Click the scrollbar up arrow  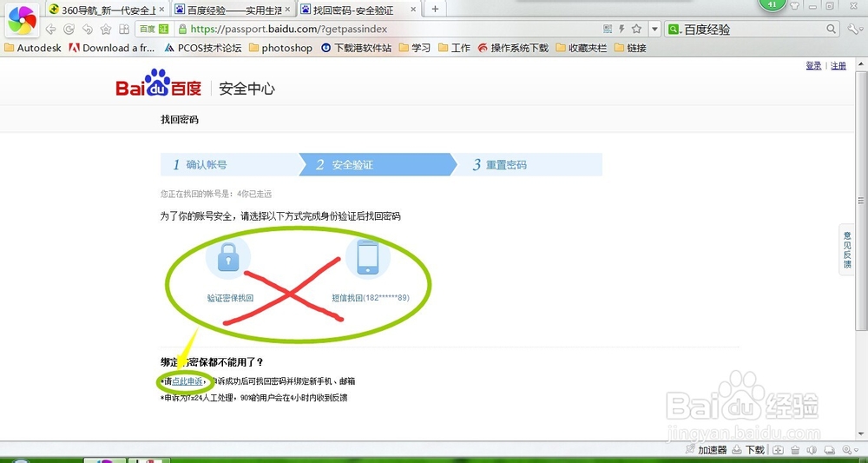coord(861,63)
